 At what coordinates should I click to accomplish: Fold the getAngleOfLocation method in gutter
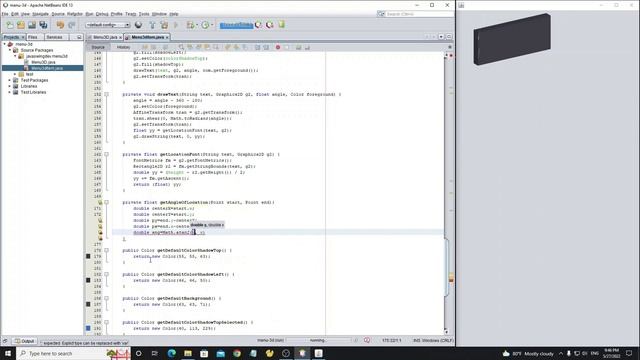point(107,202)
